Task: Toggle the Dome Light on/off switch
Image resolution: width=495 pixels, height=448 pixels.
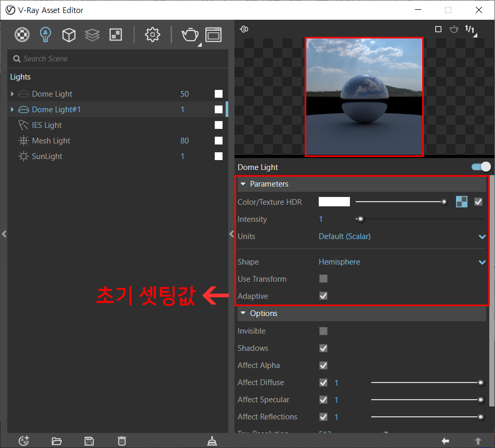Action: click(481, 167)
